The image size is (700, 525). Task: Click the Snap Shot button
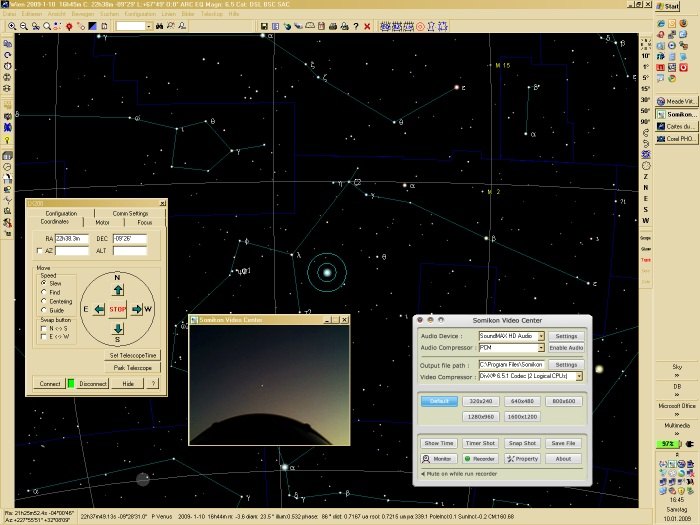point(522,443)
